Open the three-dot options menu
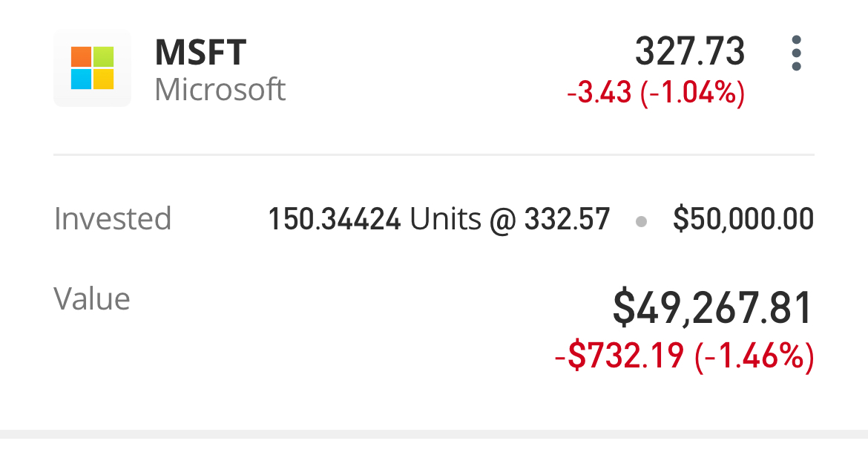Screen dimensions: 868x461 click(x=796, y=53)
